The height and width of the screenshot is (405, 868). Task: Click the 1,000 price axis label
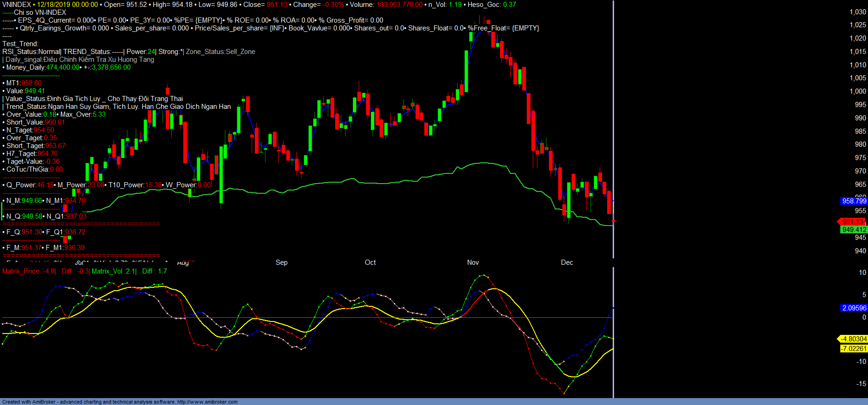click(857, 91)
